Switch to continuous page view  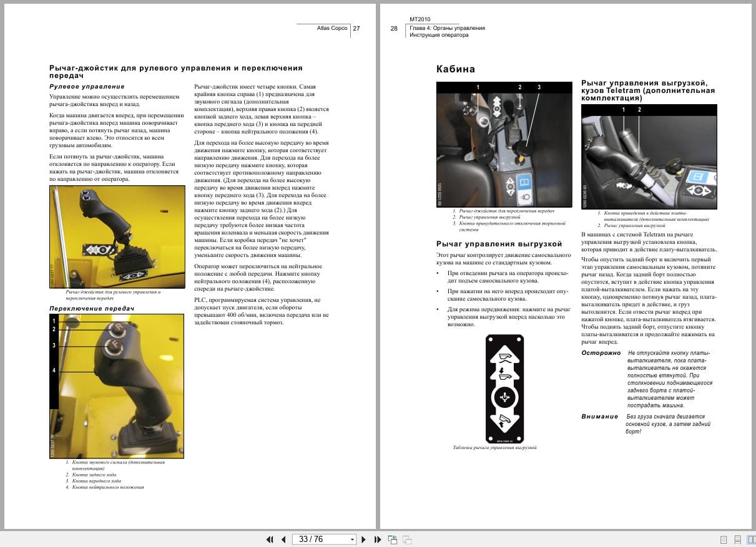click(737, 540)
